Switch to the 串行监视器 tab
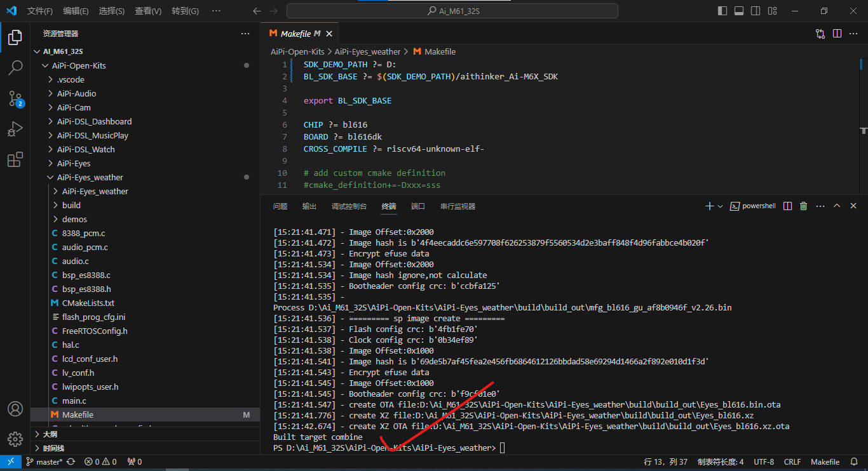The image size is (868, 471). (458, 206)
